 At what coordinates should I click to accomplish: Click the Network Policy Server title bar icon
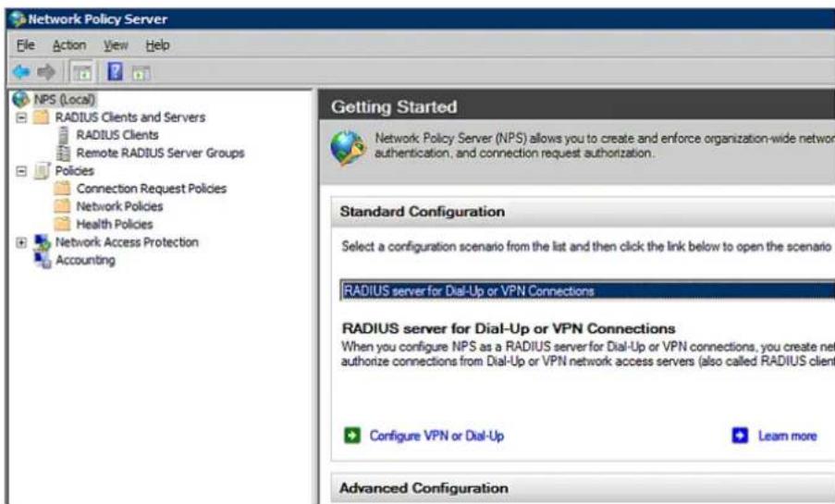[17, 19]
